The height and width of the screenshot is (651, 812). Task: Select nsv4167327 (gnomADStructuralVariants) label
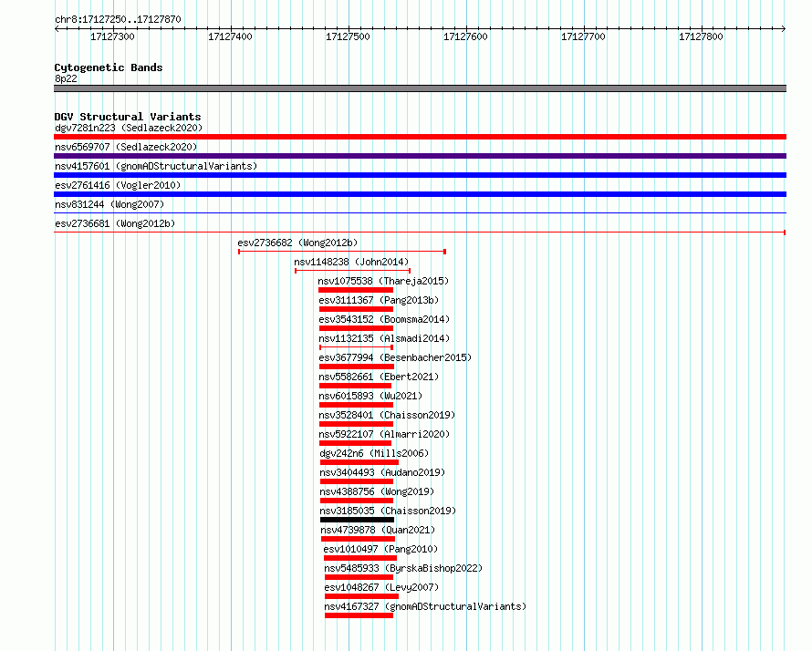[425, 606]
